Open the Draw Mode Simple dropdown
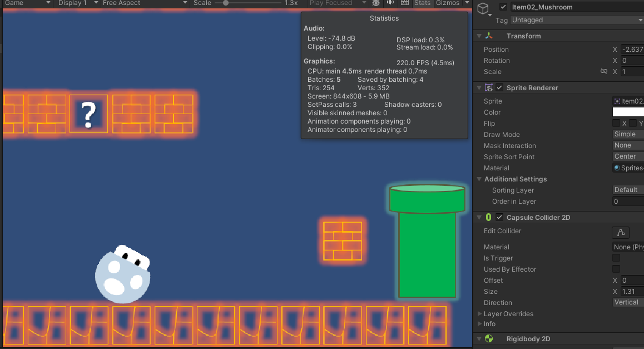This screenshot has width=644, height=349. tap(628, 134)
